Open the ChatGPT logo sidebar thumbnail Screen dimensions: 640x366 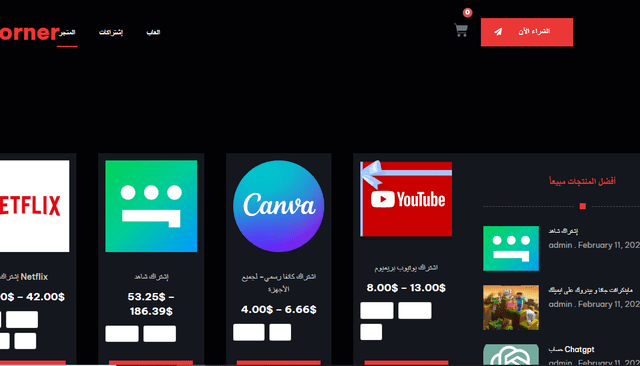pyautogui.click(x=511, y=354)
